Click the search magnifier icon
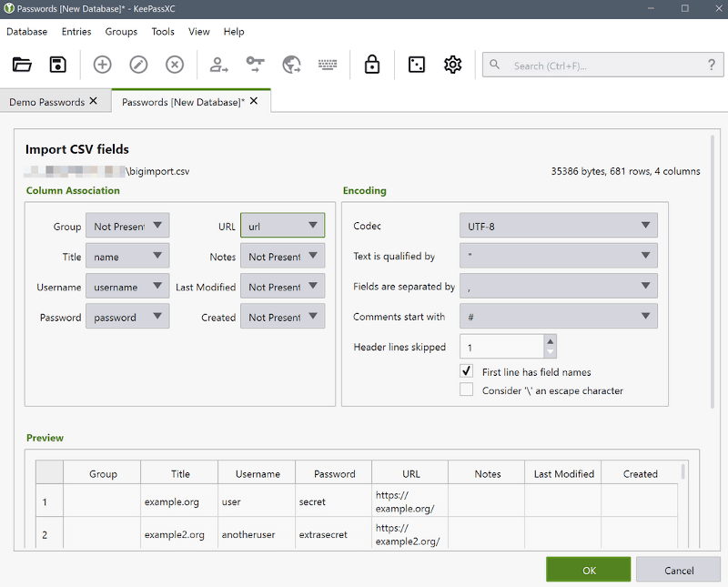Image resolution: width=728 pixels, height=587 pixels. tap(494, 65)
